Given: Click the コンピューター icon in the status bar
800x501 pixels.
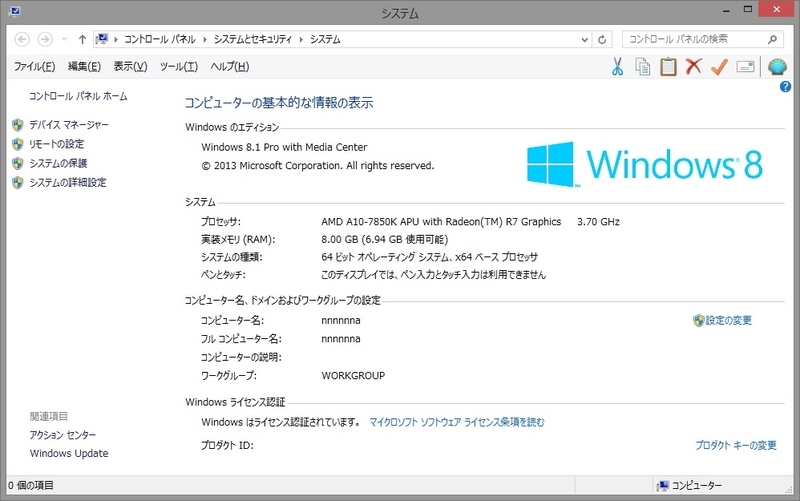Looking at the screenshot, I should tap(663, 486).
